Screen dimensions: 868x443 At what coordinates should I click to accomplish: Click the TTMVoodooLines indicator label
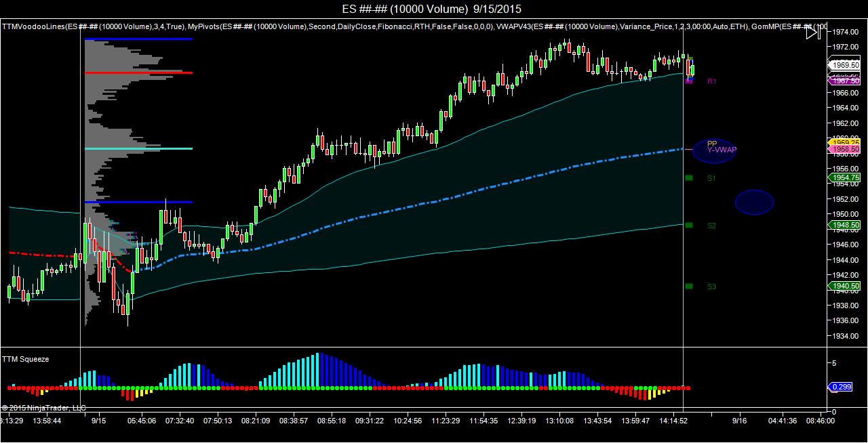(93, 27)
